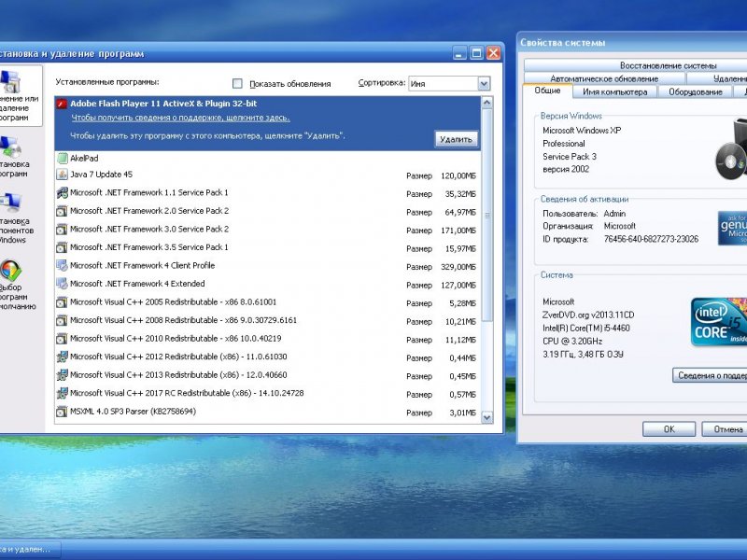Click the program list scrollbar up arrow
Viewport: 747px width, 560px height.
486,103
